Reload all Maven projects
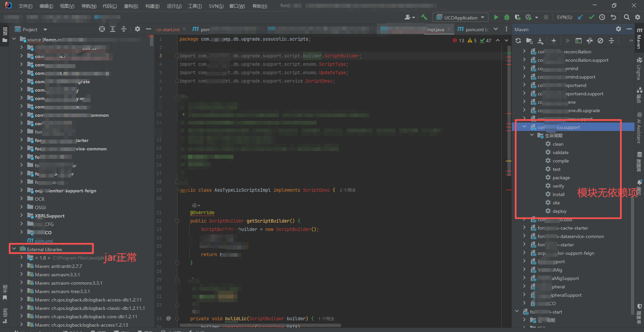644x332 pixels. [518, 41]
